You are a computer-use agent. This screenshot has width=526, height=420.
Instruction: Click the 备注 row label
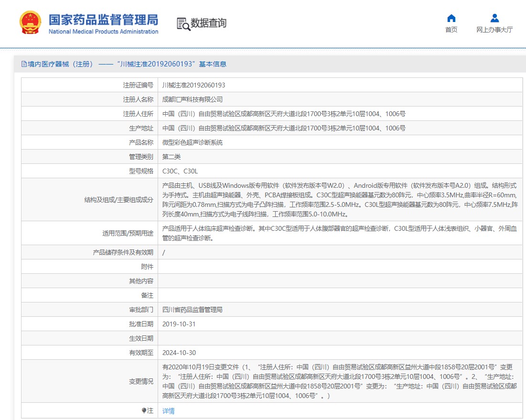pos(147,296)
